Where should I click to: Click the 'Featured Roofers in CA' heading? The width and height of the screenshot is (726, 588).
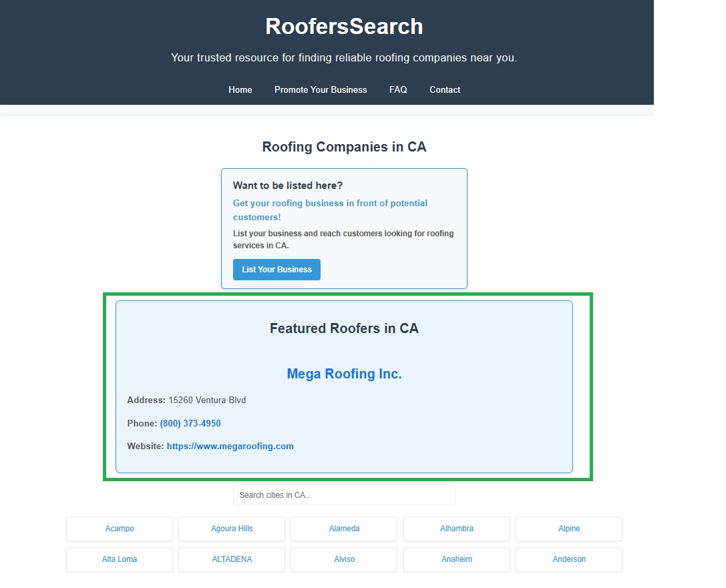(344, 328)
